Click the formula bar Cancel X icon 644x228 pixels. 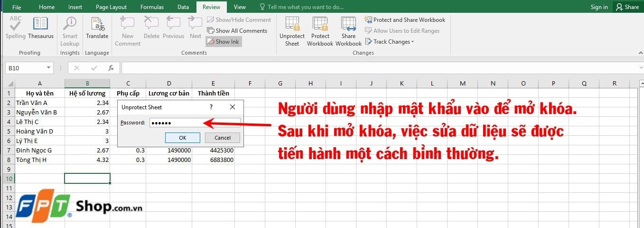click(77, 68)
